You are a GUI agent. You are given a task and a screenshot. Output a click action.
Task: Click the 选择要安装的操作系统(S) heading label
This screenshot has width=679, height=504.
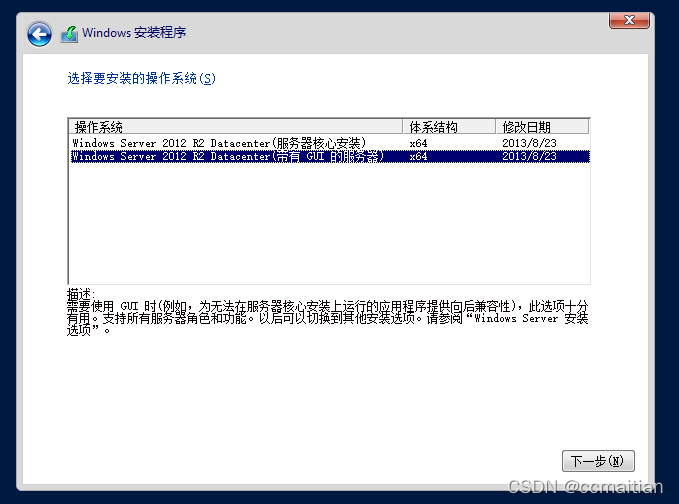pos(141,78)
